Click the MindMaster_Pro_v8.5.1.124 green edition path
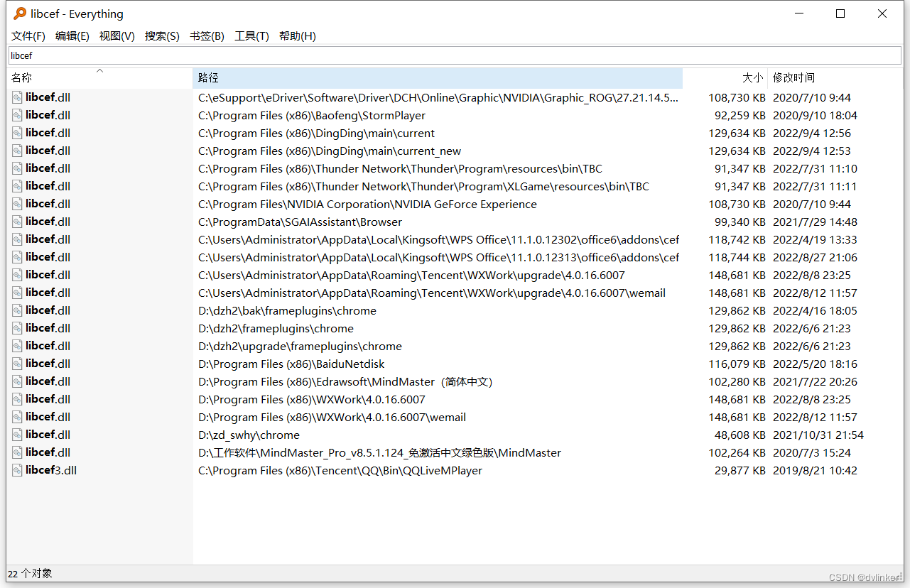The width and height of the screenshot is (910, 588). [379, 452]
